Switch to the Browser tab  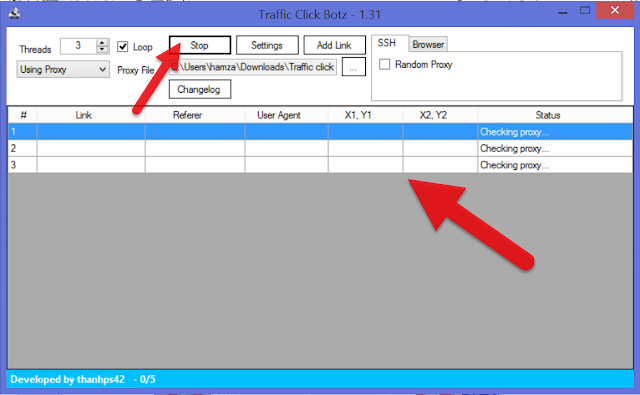pyautogui.click(x=428, y=44)
